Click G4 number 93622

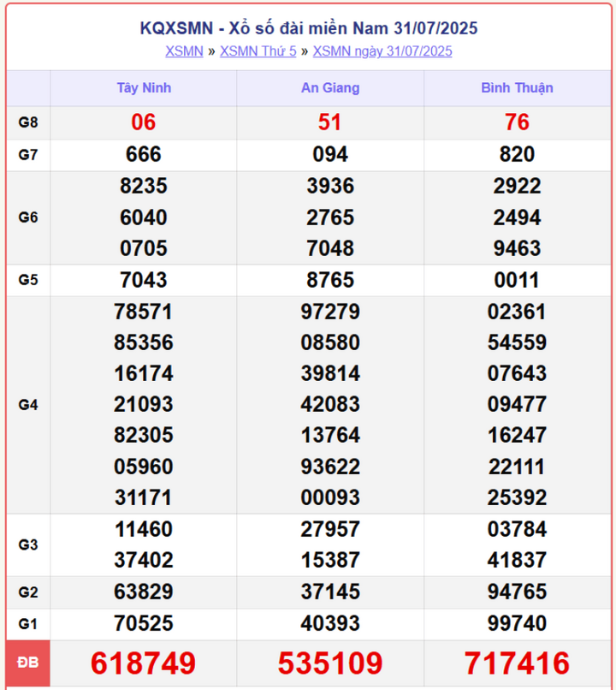click(x=330, y=467)
